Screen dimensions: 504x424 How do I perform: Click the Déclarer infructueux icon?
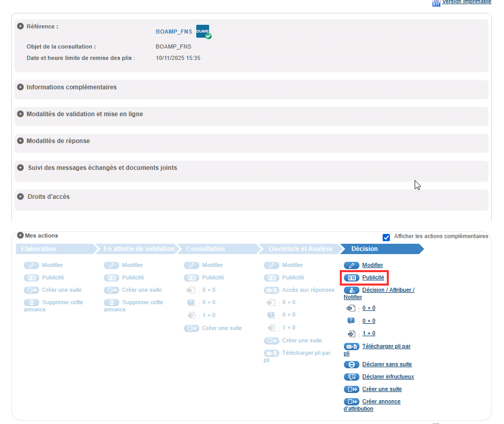point(352,376)
